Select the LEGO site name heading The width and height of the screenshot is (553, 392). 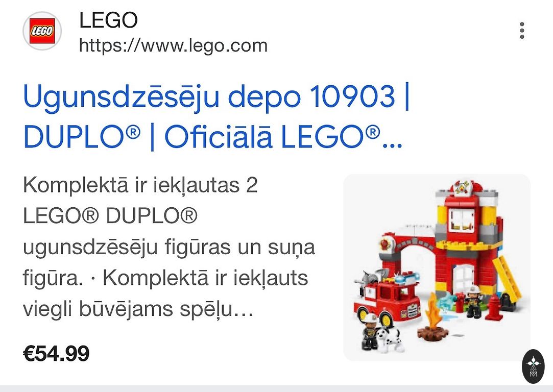tap(108, 20)
